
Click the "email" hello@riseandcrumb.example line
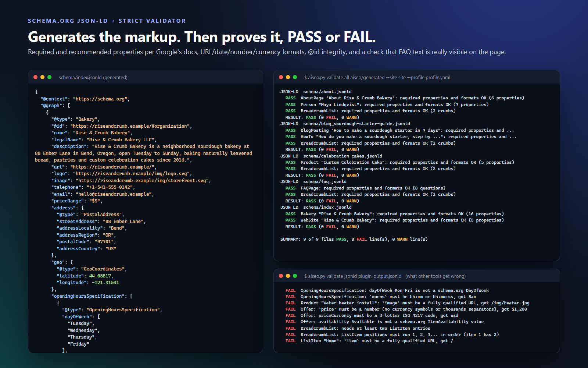[103, 194]
